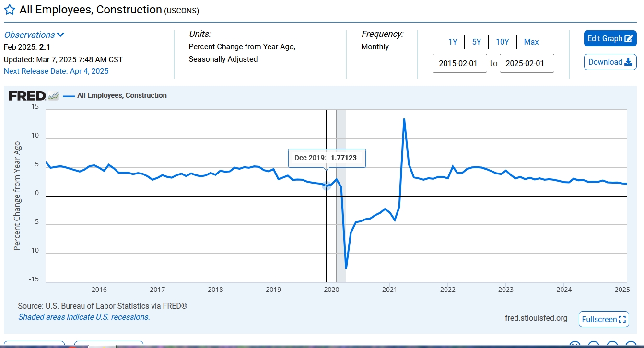
Task: Select the 5Y time range
Action: pos(476,42)
